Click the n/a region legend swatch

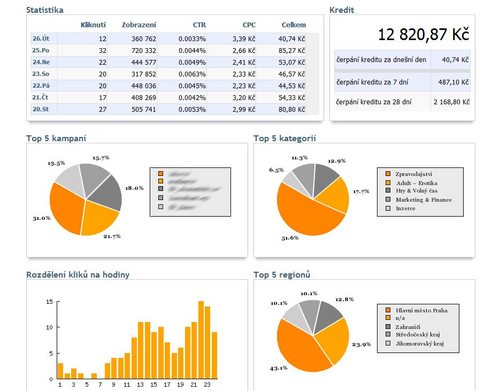pyautogui.click(x=388, y=318)
